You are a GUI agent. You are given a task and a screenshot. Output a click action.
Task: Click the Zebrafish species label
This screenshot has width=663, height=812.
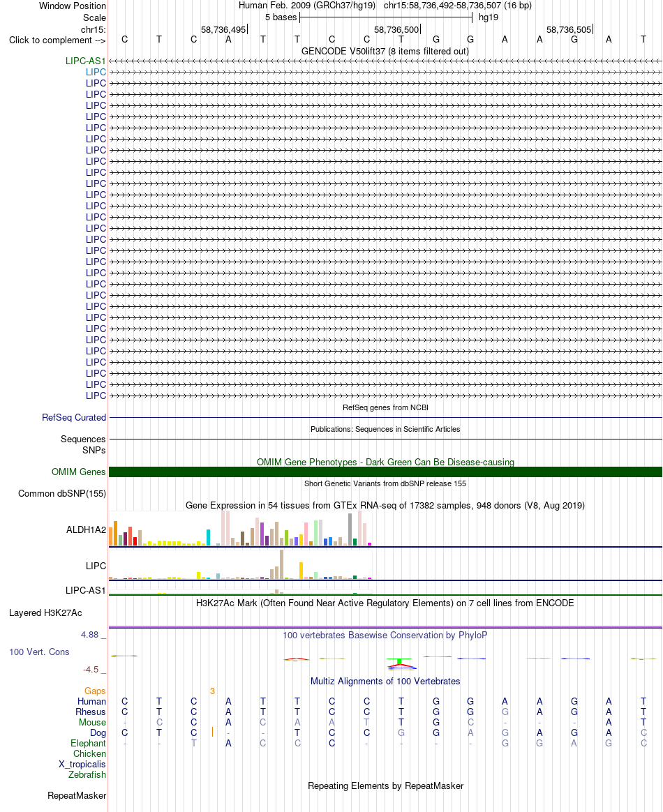[x=87, y=775]
